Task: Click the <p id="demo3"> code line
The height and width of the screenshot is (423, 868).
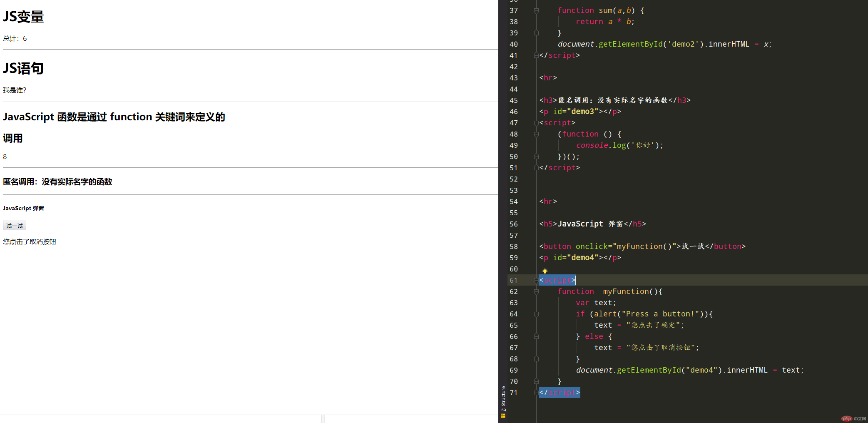Action: click(580, 112)
